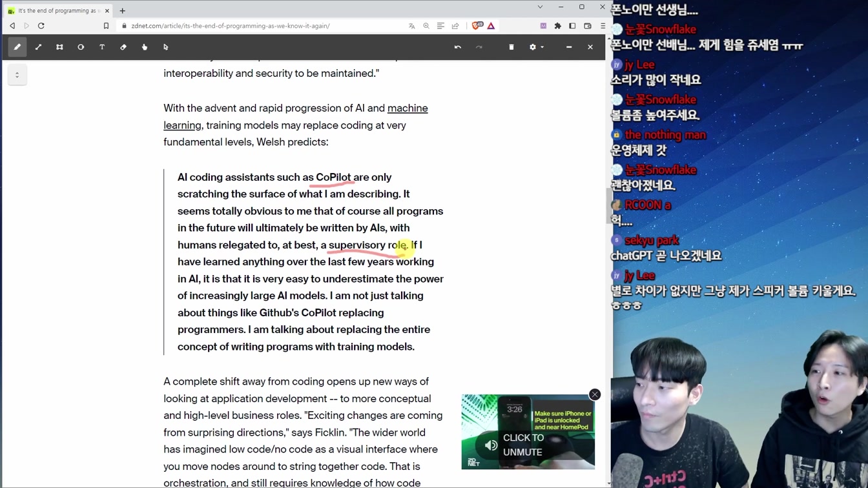The image size is (868, 488).
Task: Open browser hamburger menu
Action: [x=603, y=26]
